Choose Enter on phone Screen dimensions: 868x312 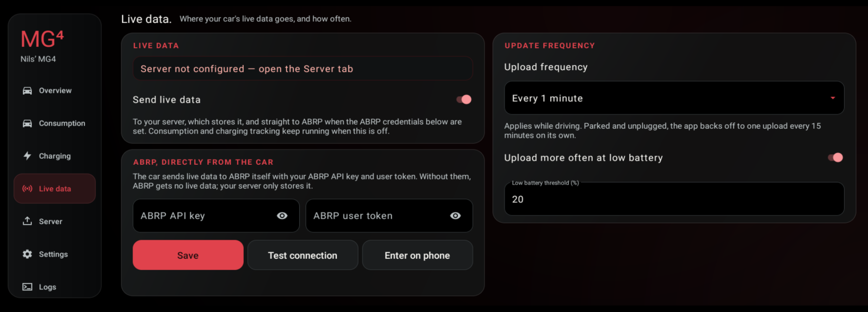coord(417,255)
